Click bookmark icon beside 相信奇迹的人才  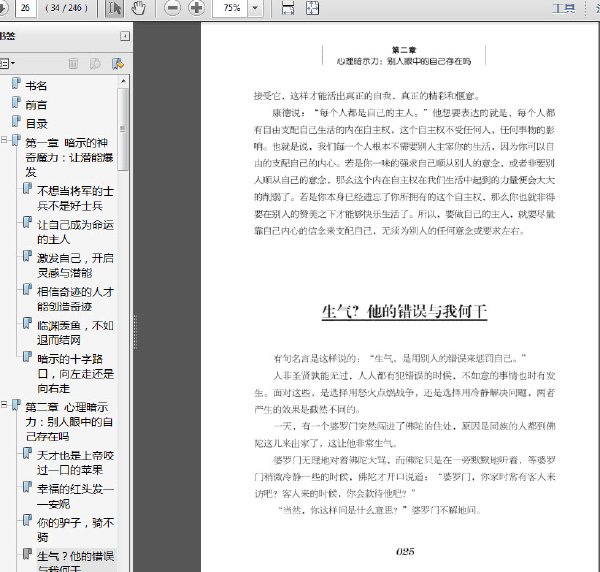pos(28,289)
